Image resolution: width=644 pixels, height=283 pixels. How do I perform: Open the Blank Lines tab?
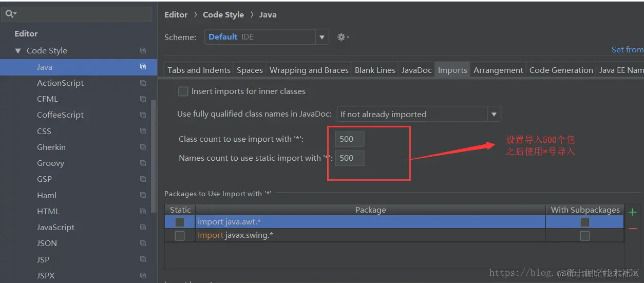coord(375,70)
